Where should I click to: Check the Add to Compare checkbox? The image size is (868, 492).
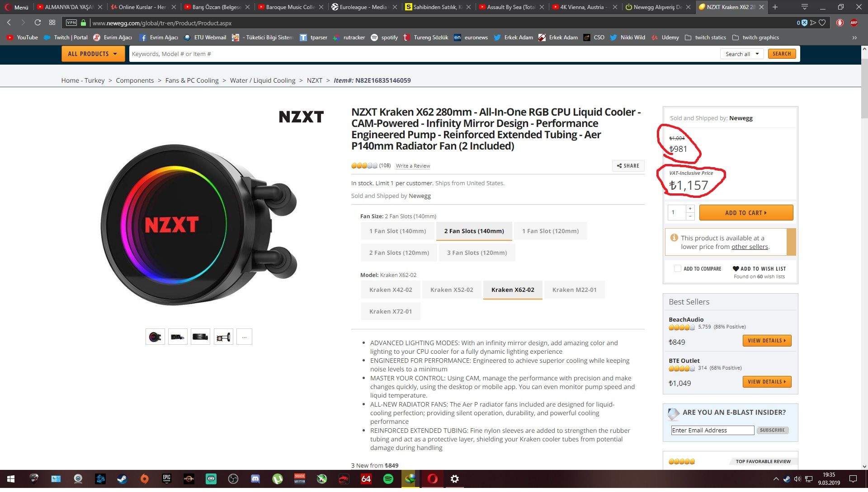[x=677, y=269]
